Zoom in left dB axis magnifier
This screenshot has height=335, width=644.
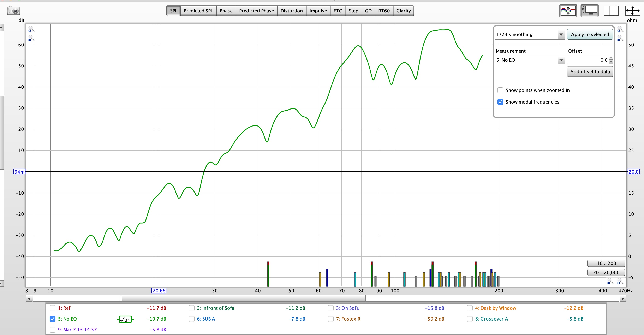click(31, 29)
